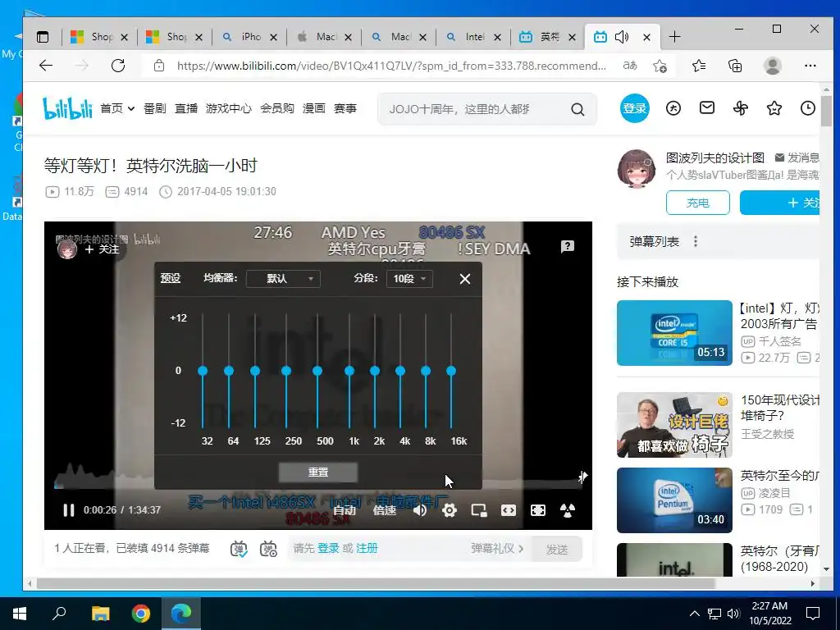840x630 pixels.
Task: Enable picture-in-picture mode in the player
Action: tap(479, 510)
